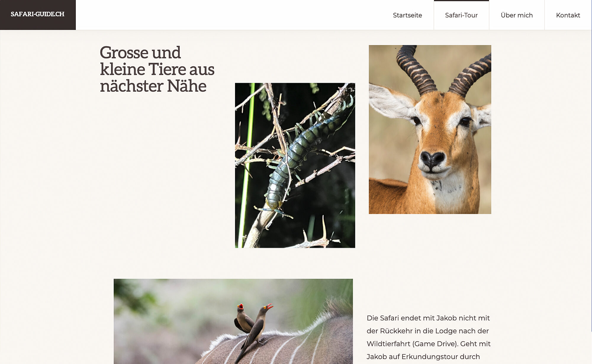Screen dimensions: 592x364
Task: Open the antelope portrait photo
Action: pos(430,130)
